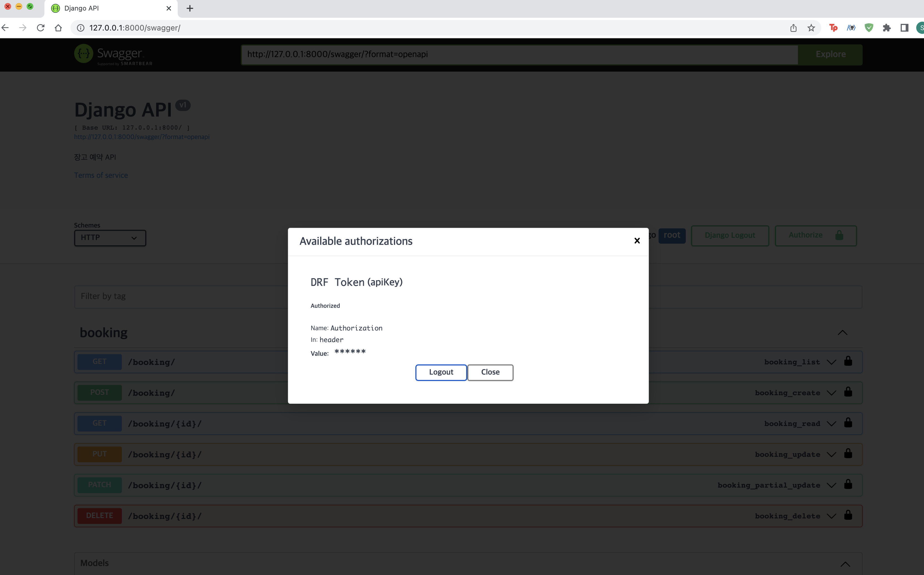Bookmark this page with the star icon
Image resolution: width=924 pixels, height=575 pixels.
tap(811, 28)
